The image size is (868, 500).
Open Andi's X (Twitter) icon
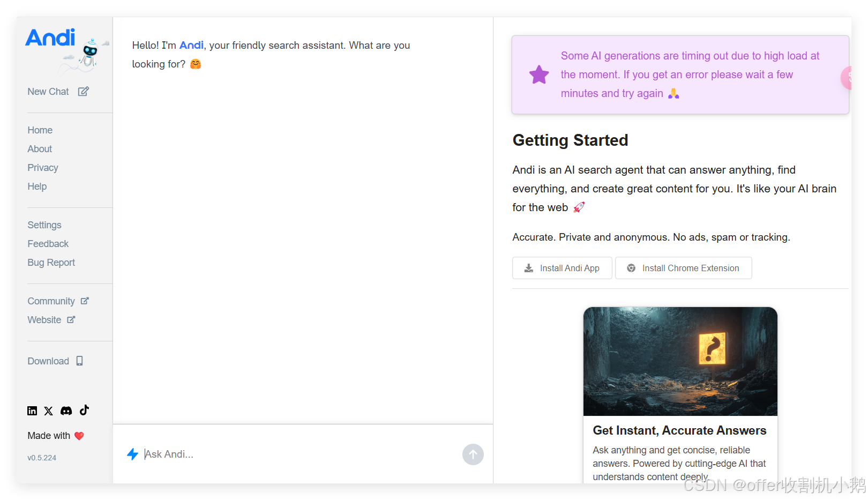click(x=49, y=411)
